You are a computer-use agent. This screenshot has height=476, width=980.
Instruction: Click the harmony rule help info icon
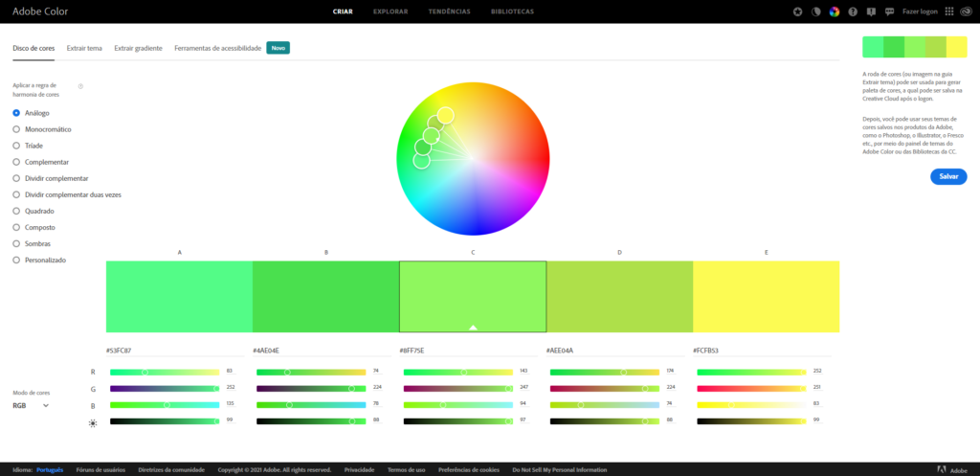click(80, 86)
